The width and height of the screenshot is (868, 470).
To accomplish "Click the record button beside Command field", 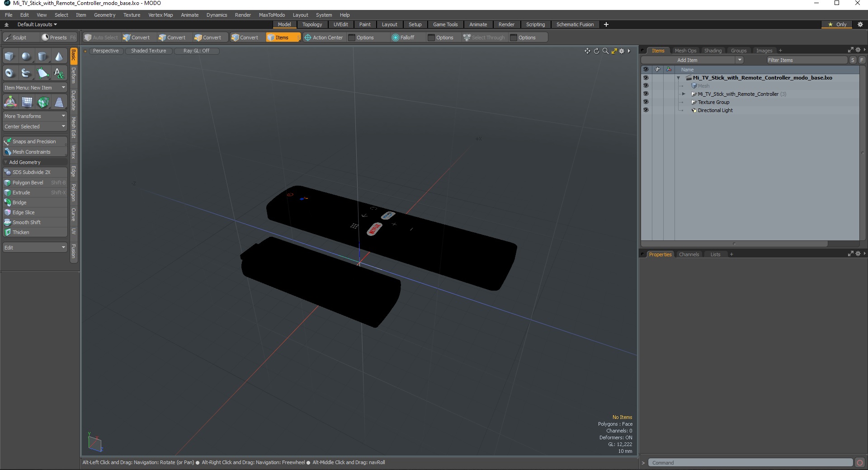I will (x=860, y=463).
